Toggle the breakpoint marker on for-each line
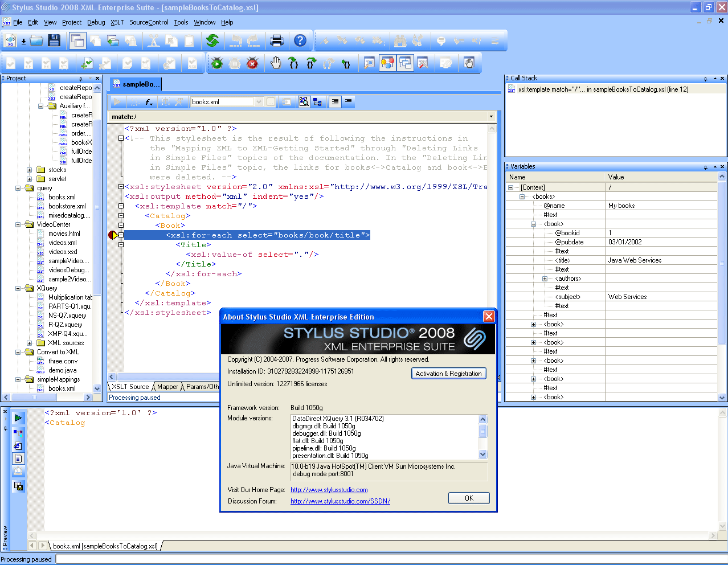Screen dimensions: 728x565 pyautogui.click(x=113, y=235)
